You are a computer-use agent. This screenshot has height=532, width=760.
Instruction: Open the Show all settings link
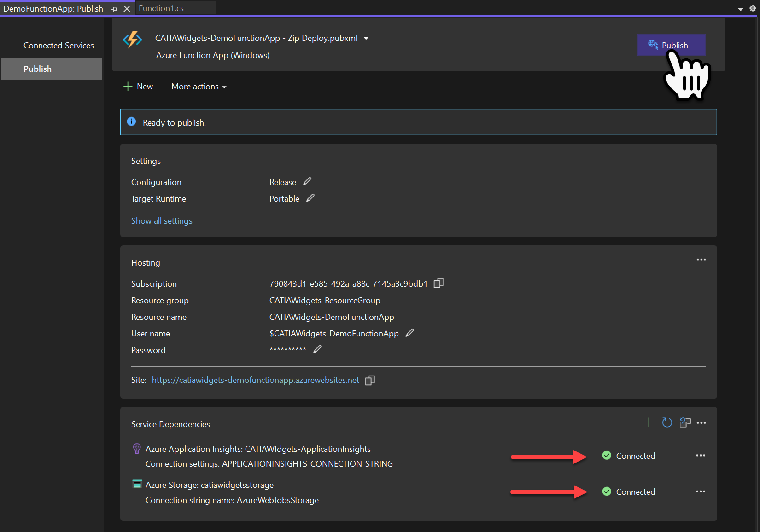point(162,220)
